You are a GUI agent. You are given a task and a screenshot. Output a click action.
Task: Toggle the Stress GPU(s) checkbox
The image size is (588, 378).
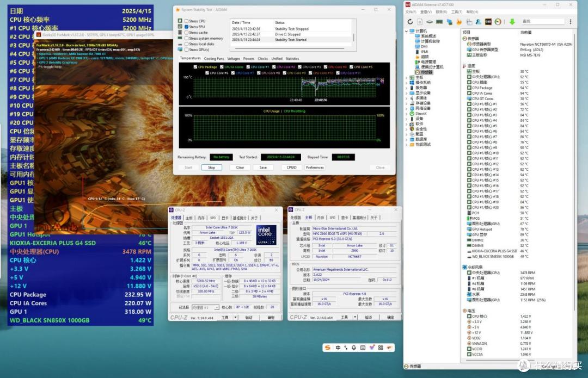pyautogui.click(x=186, y=49)
